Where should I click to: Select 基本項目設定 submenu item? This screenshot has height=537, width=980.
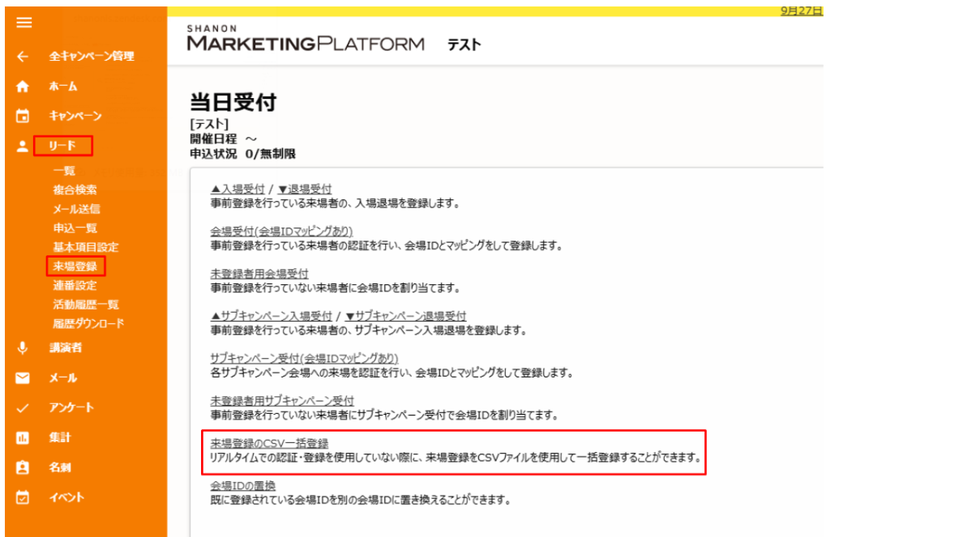click(x=86, y=247)
